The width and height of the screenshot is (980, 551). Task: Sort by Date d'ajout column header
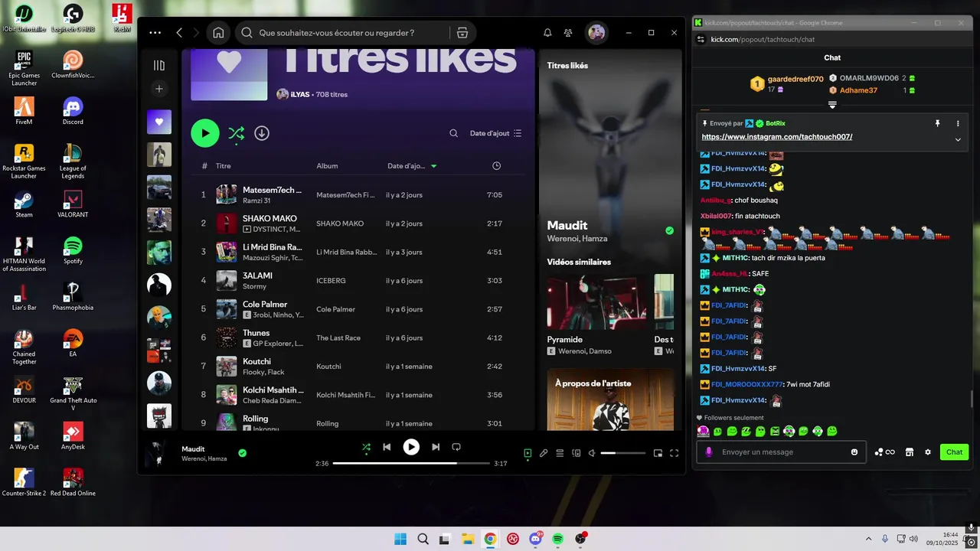[x=412, y=166]
